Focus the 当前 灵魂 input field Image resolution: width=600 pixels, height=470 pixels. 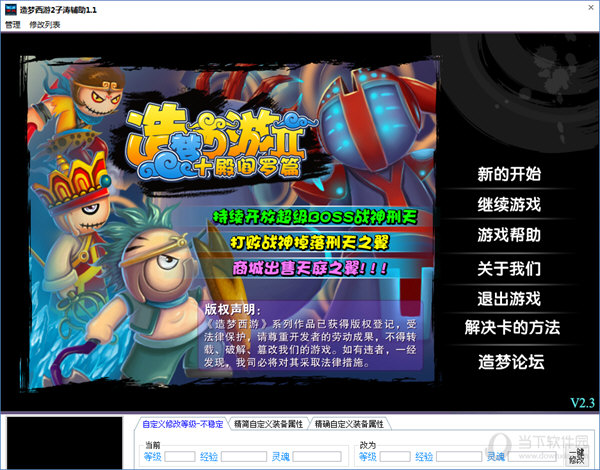(x=317, y=457)
